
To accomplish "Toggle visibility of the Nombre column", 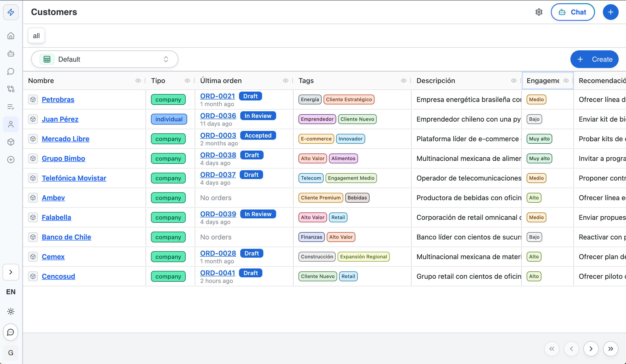I will (x=138, y=80).
